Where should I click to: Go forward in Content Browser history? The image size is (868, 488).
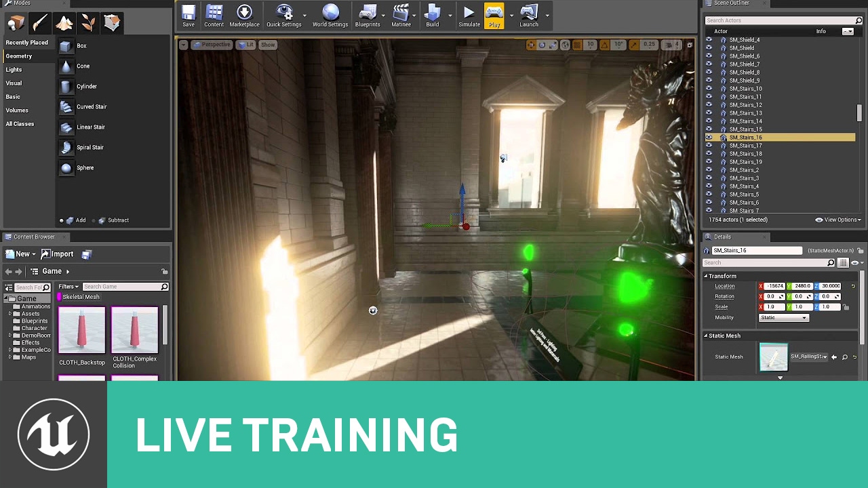(18, 271)
